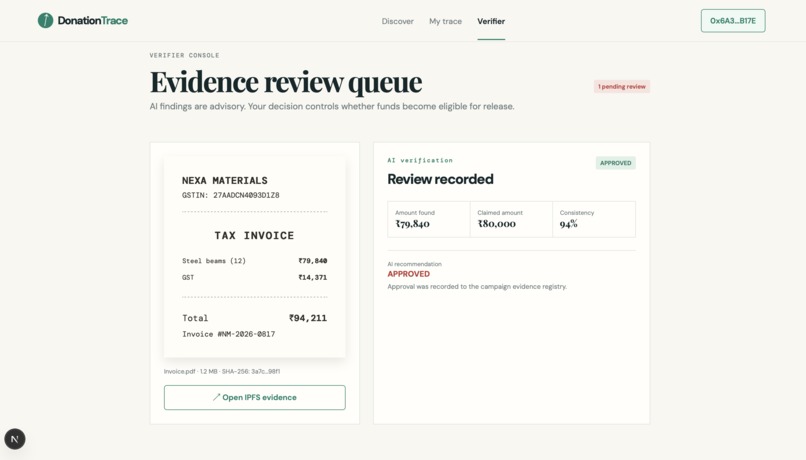Click the Total ₹94,211 amount
This screenshot has height=460, width=806.
(308, 318)
